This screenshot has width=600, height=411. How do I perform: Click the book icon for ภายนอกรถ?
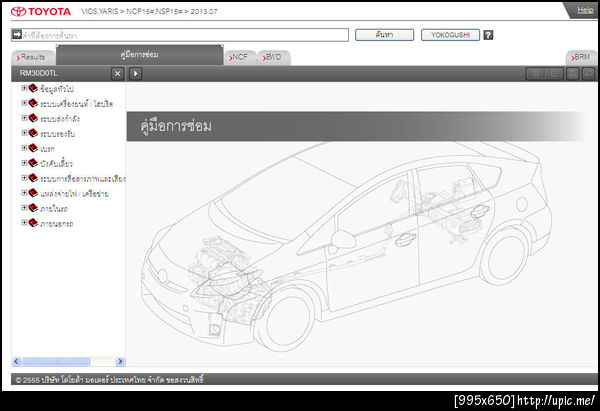coord(33,223)
